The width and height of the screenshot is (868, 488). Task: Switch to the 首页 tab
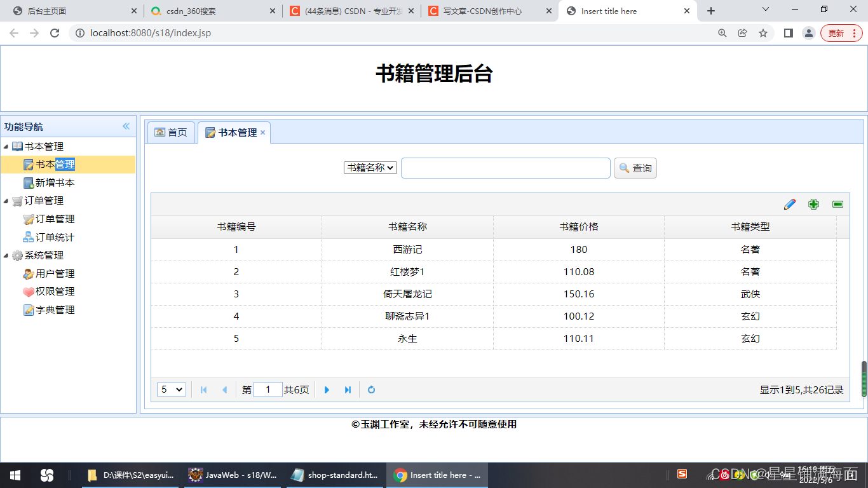pyautogui.click(x=170, y=132)
